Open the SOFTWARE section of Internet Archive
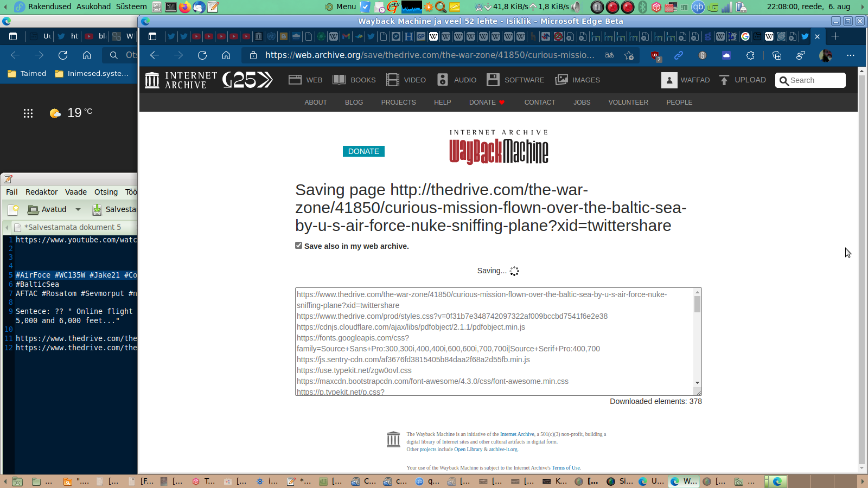868x488 pixels. (515, 80)
